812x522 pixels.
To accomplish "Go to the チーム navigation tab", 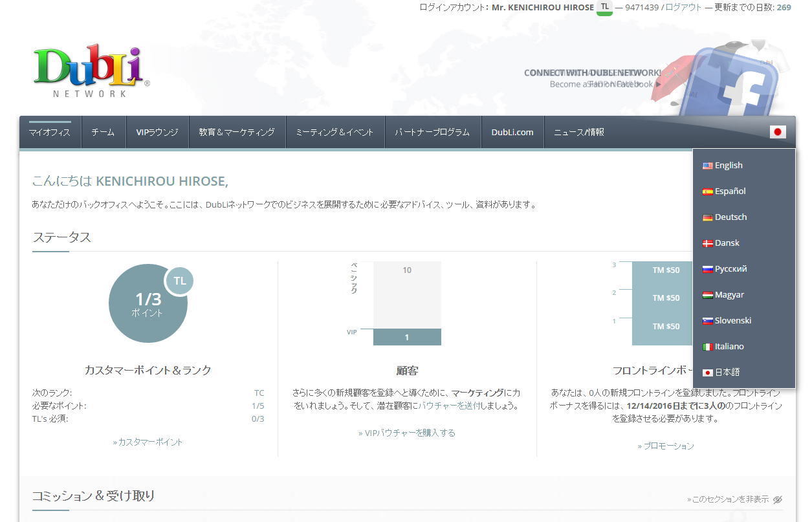I will click(103, 132).
